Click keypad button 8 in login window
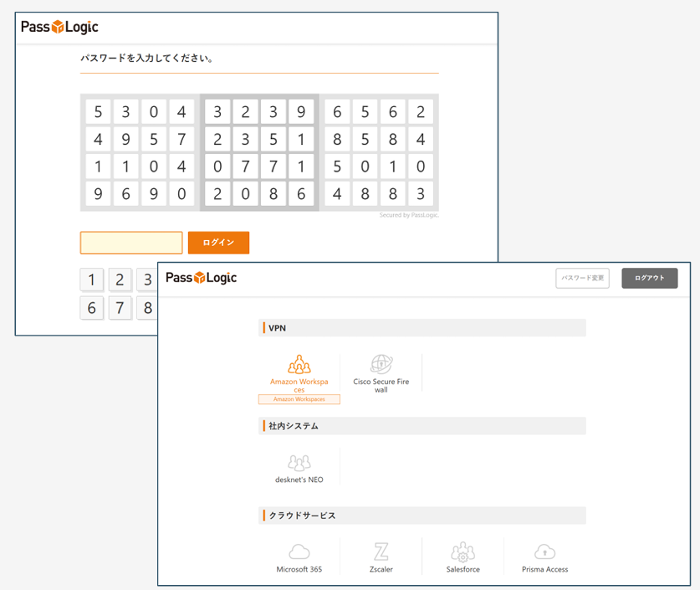 pyautogui.click(x=147, y=308)
